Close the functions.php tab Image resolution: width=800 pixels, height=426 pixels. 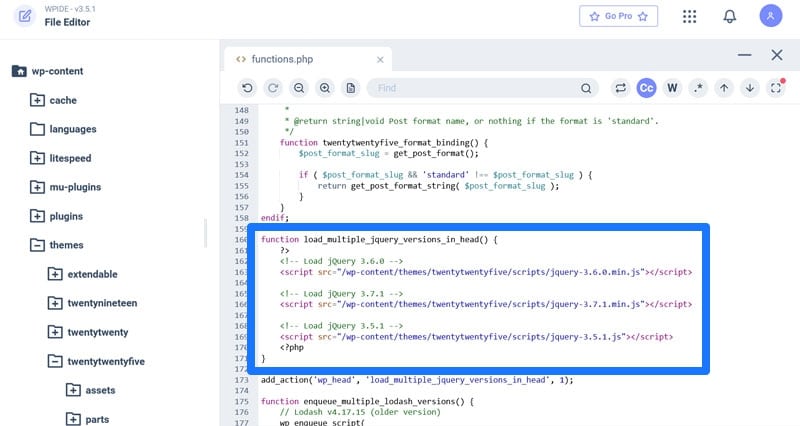pos(380,60)
